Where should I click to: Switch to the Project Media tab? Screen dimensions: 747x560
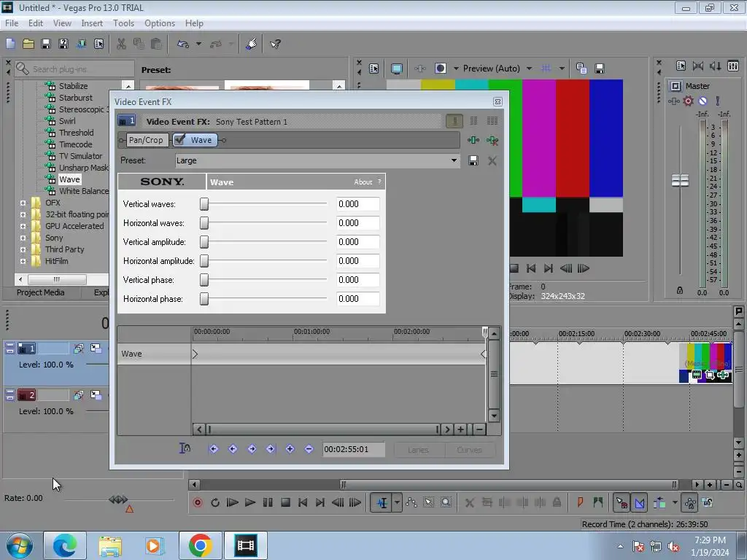coord(41,292)
